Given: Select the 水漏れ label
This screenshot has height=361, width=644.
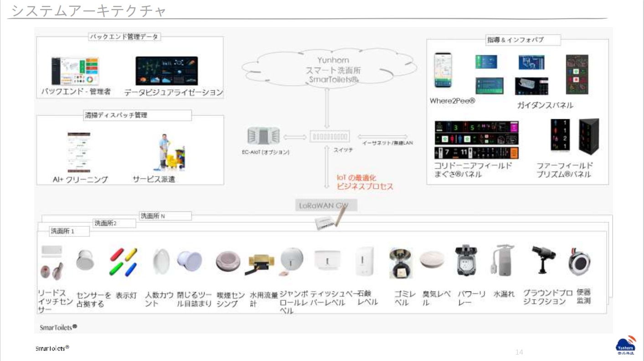Looking at the screenshot, I should tap(504, 295).
